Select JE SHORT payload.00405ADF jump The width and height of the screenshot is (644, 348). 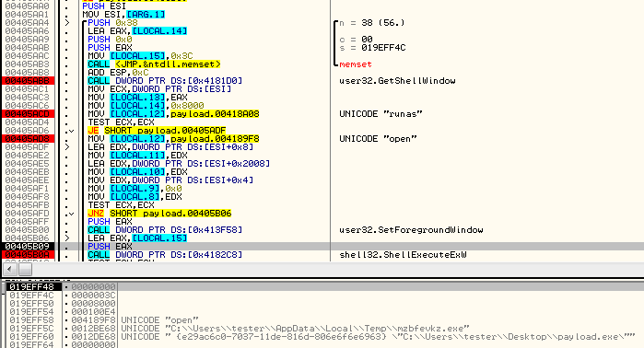[x=157, y=131]
